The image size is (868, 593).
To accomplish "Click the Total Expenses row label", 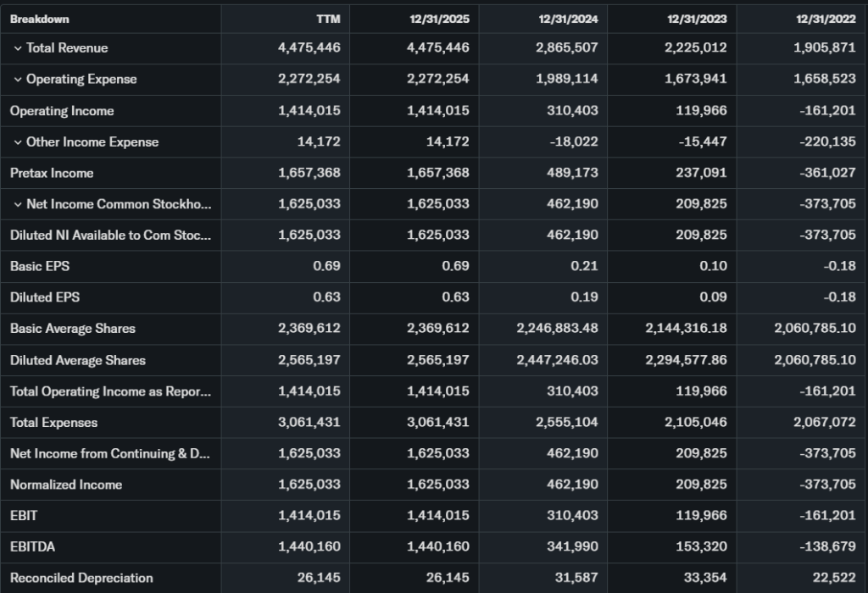I will (x=54, y=422).
